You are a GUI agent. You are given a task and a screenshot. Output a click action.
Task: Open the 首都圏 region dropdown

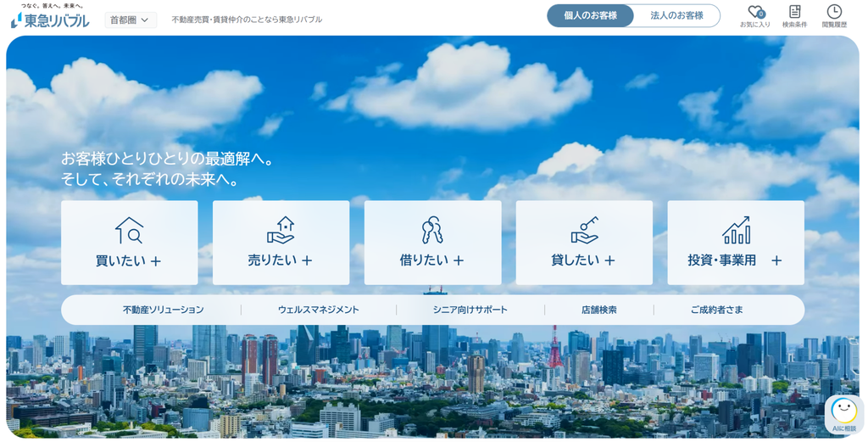click(131, 20)
